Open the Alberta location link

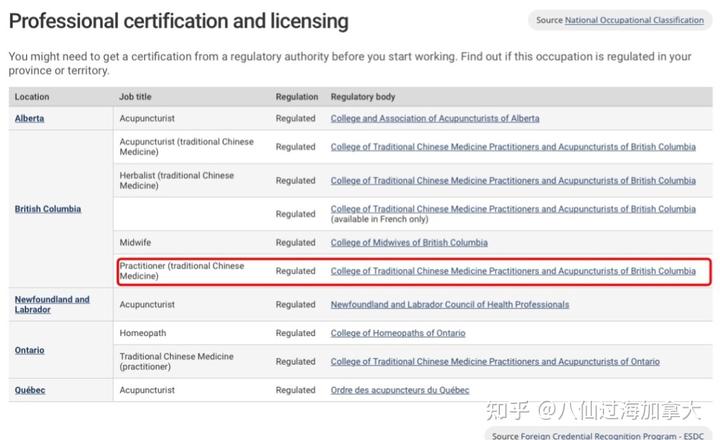(29, 118)
